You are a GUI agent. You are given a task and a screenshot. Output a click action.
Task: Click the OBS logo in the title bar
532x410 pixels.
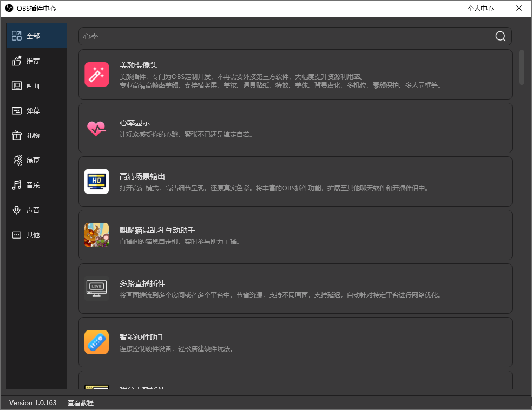tap(8, 8)
